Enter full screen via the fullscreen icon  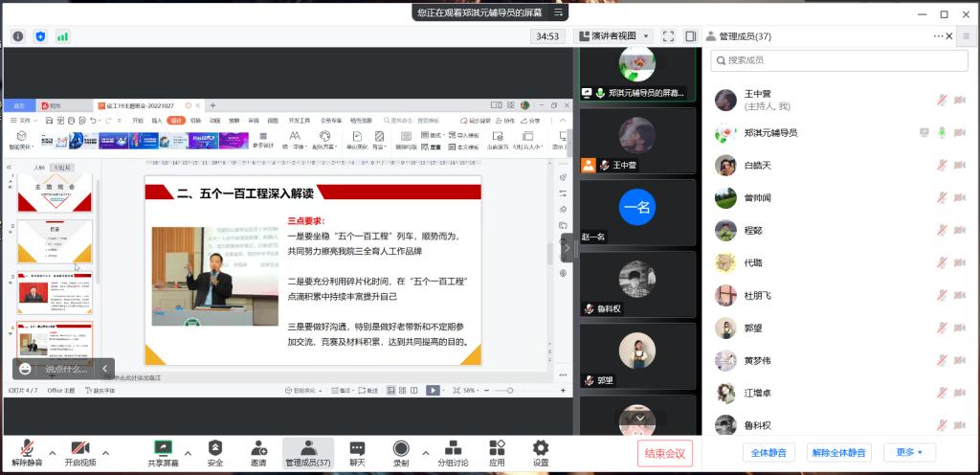coord(669,36)
